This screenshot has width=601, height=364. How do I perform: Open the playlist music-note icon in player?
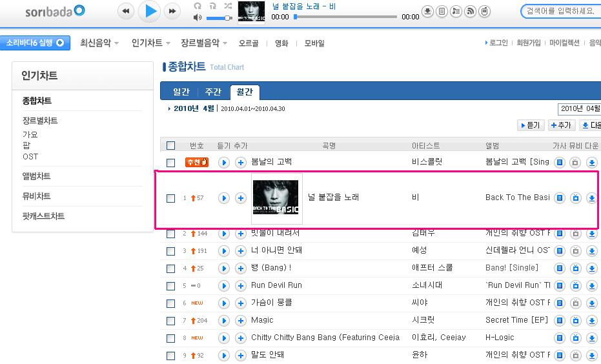[x=456, y=12]
